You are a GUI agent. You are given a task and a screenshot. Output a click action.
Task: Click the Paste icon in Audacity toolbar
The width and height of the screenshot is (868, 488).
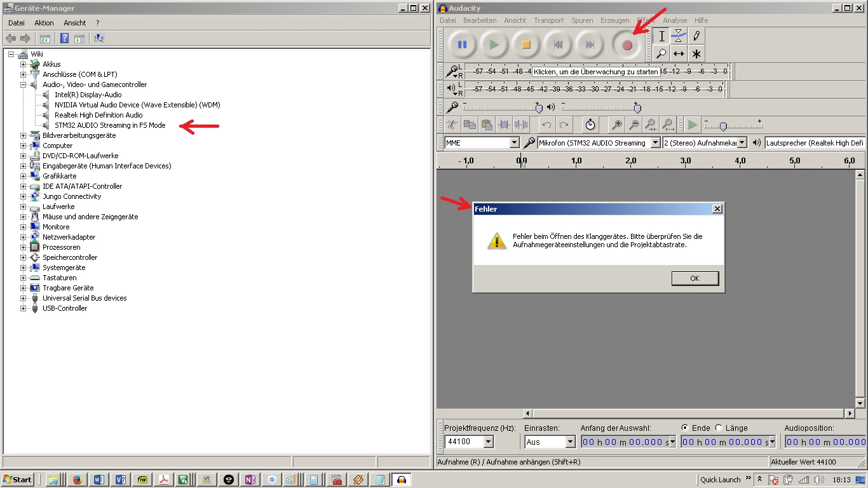(x=487, y=125)
